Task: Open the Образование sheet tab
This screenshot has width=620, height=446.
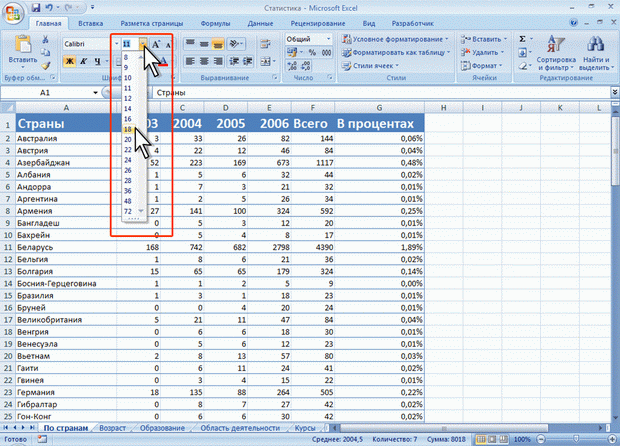Action: [x=162, y=428]
